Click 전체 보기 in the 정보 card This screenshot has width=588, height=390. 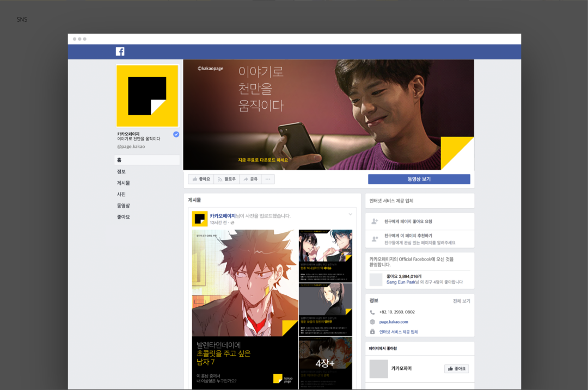(461, 301)
